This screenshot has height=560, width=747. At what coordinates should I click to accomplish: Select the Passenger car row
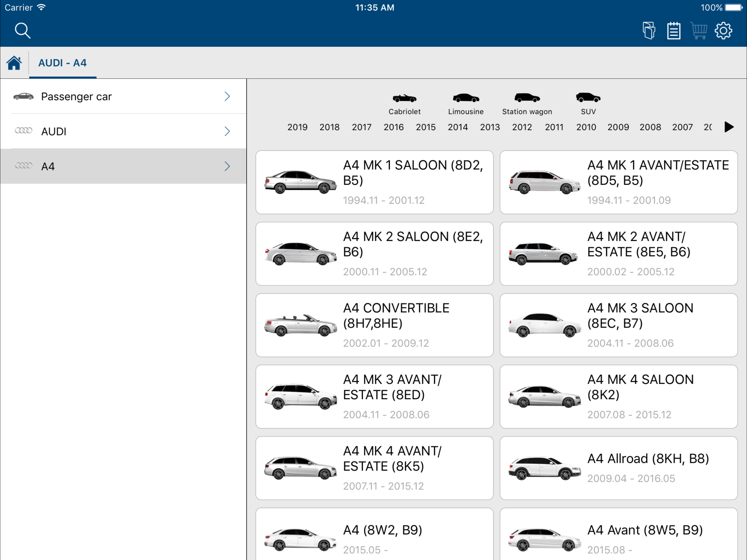point(123,97)
